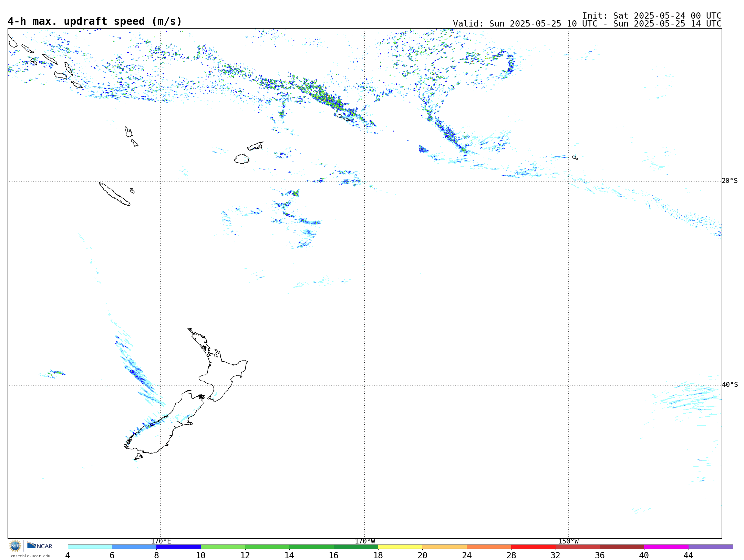Select the light cyan 4-6 color swatch
Screen dimensions: 744x560
tap(90, 547)
